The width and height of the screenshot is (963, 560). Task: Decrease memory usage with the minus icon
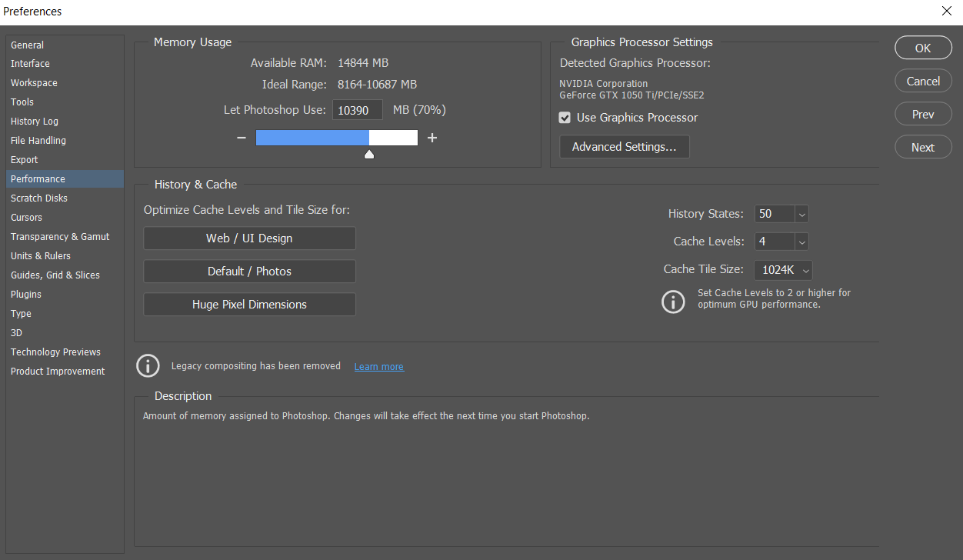[x=241, y=138]
